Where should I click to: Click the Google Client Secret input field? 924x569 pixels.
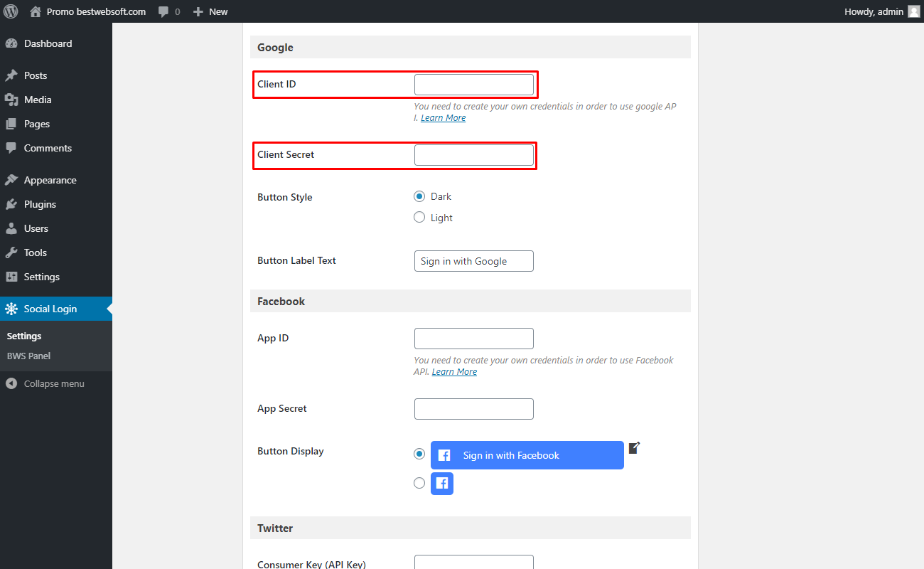click(473, 155)
